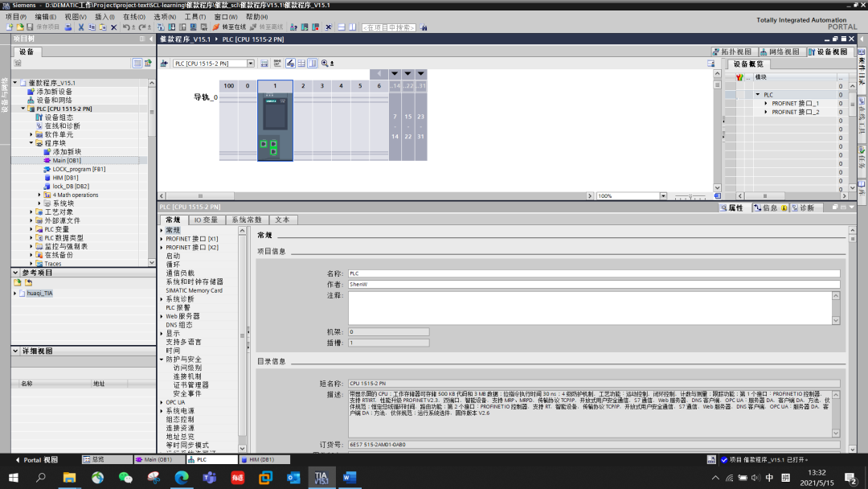Expand PROFINET 接口_1 in device overview
The image size is (868, 489).
(766, 104)
